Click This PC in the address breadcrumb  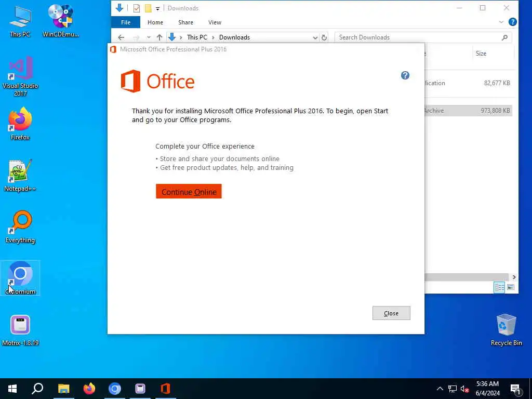click(x=197, y=37)
